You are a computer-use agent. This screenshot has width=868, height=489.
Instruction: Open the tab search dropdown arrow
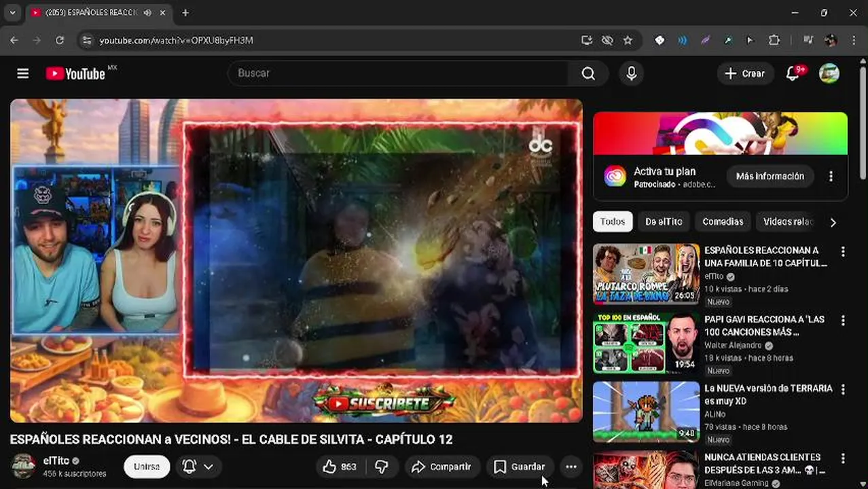point(12,12)
